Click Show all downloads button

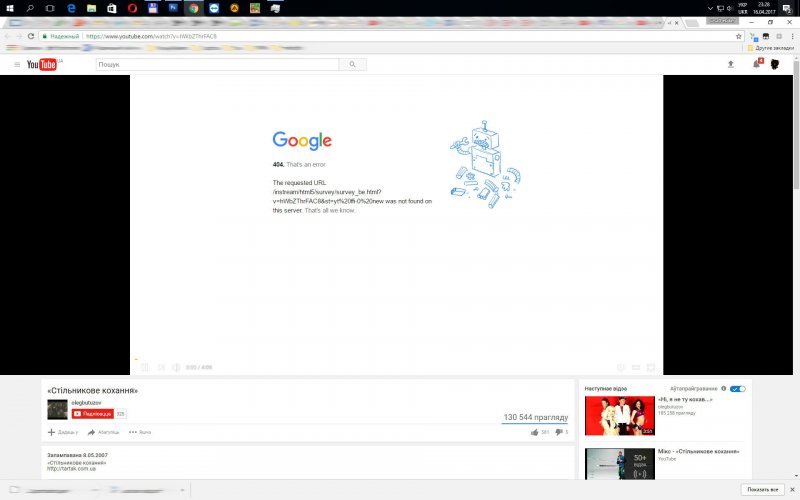(x=763, y=490)
